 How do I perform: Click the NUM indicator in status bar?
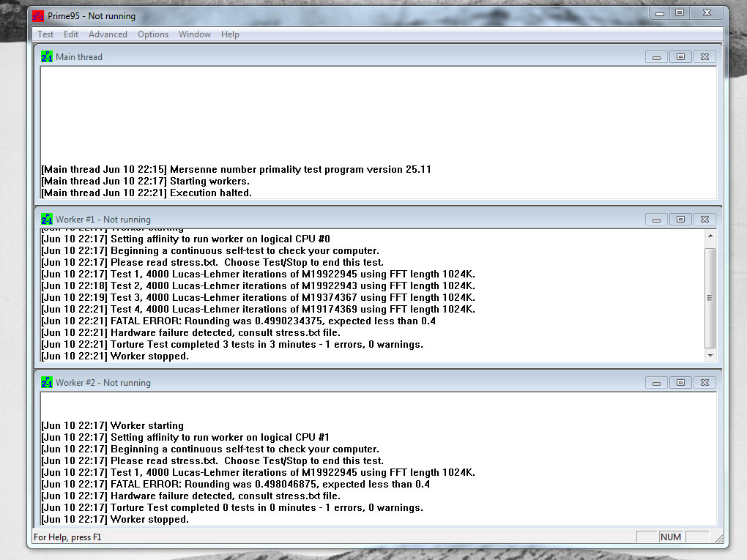(x=670, y=537)
